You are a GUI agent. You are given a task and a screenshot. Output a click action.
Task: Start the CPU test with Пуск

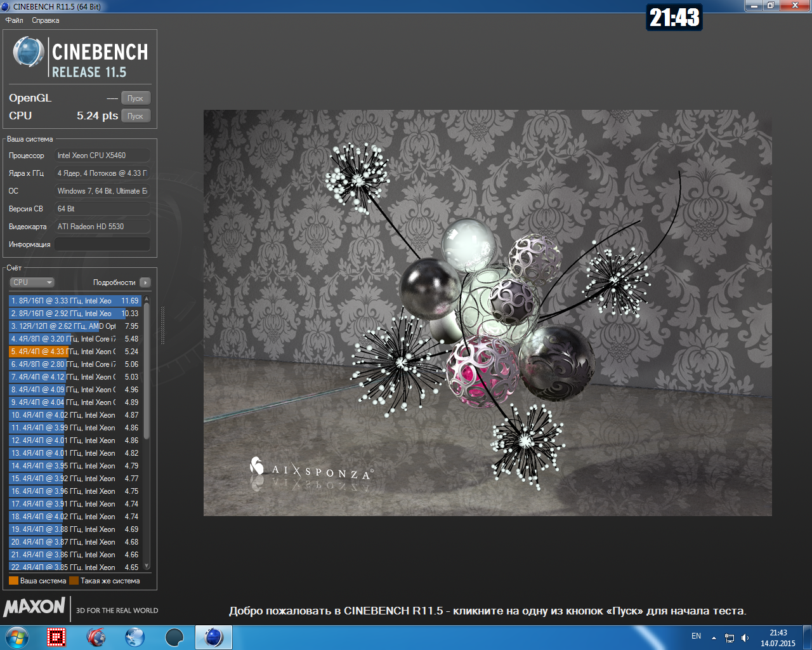point(136,116)
